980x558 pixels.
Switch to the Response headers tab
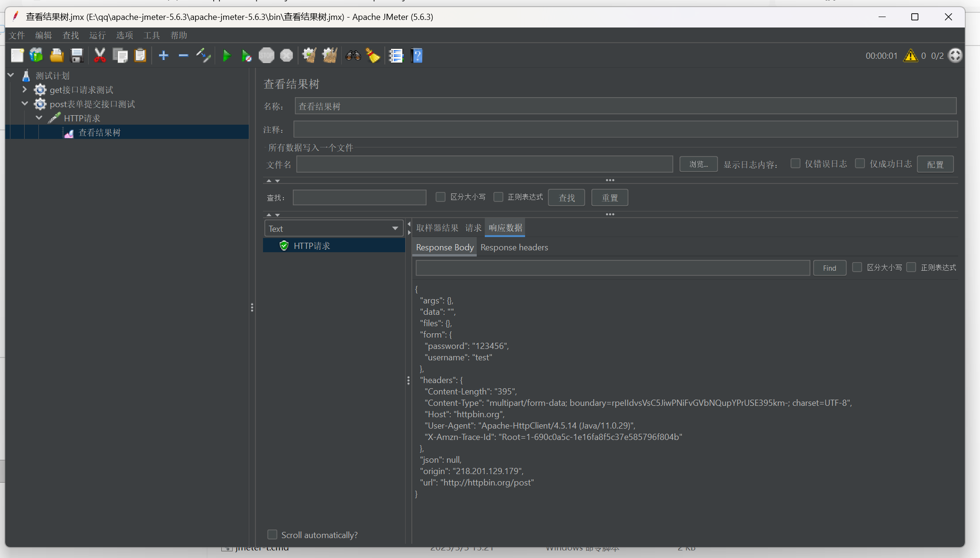tap(514, 247)
